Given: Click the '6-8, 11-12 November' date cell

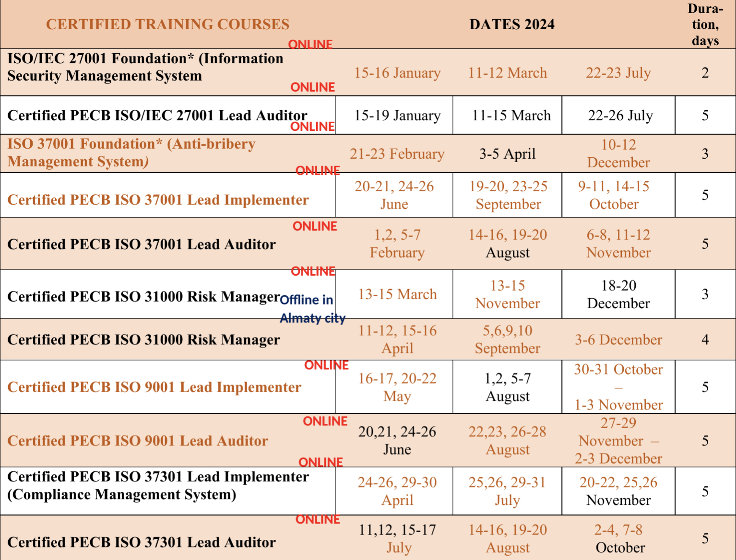Looking at the screenshot, I should coord(618,244).
